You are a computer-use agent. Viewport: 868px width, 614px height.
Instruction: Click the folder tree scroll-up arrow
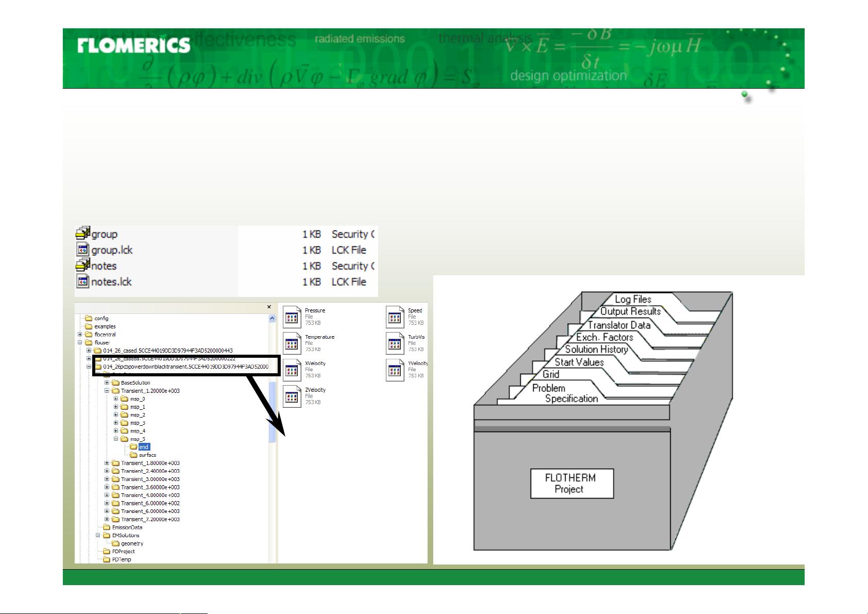[272, 319]
